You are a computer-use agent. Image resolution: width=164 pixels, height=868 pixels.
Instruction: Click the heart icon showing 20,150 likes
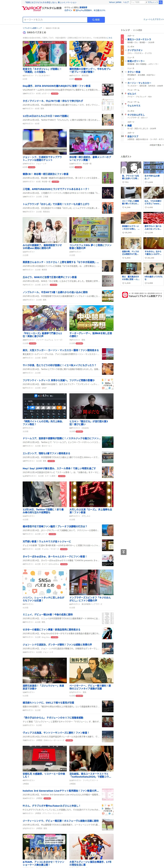[146, 258]
